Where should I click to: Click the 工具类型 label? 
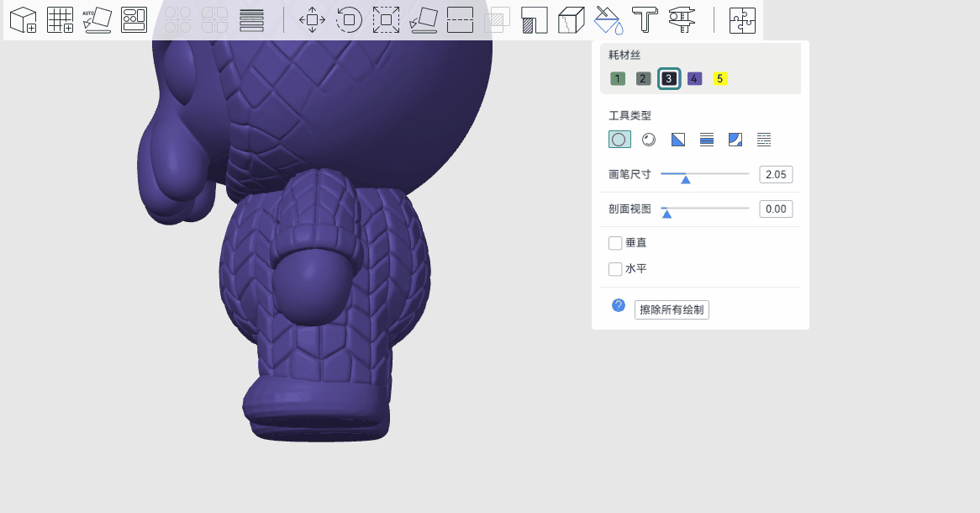click(630, 116)
